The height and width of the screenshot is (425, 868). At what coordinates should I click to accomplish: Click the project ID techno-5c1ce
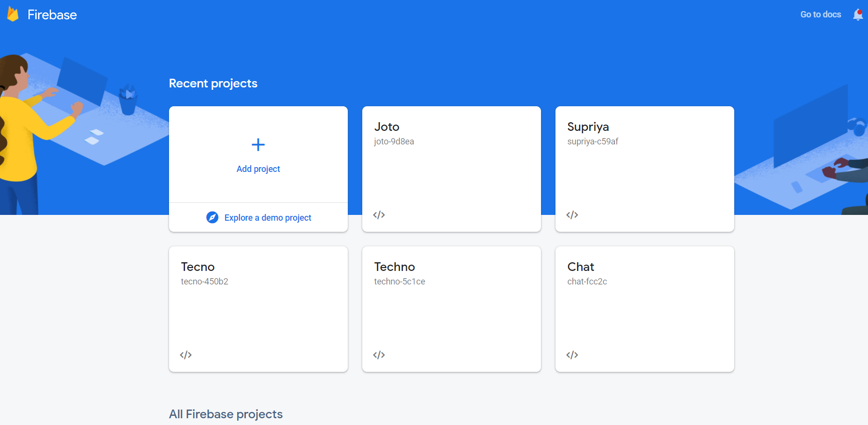click(399, 282)
